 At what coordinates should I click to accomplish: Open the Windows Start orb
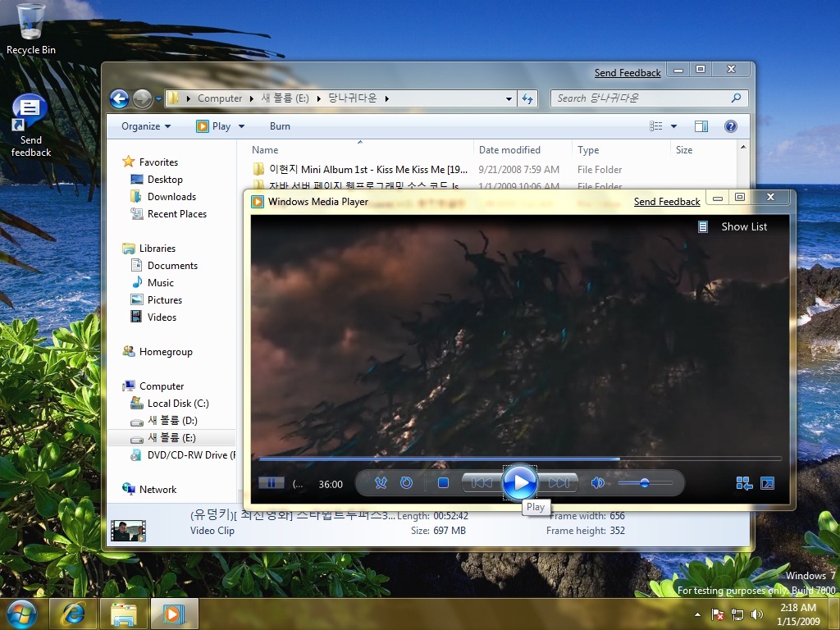click(x=21, y=614)
